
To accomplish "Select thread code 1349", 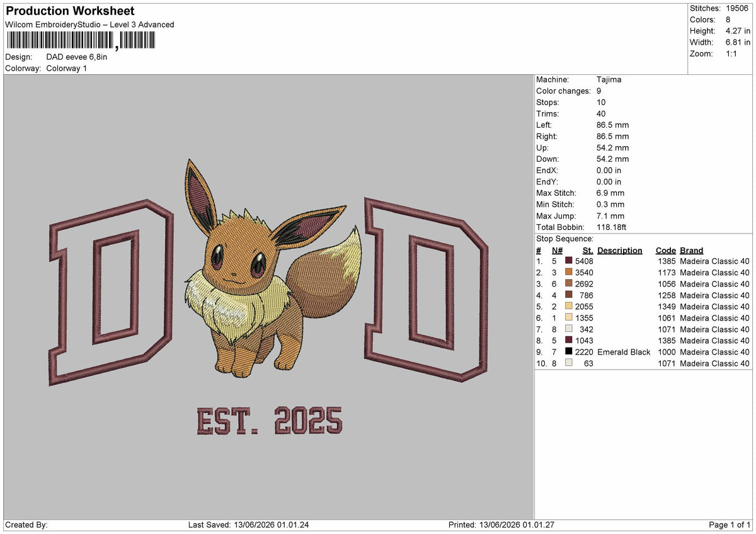I will [667, 307].
